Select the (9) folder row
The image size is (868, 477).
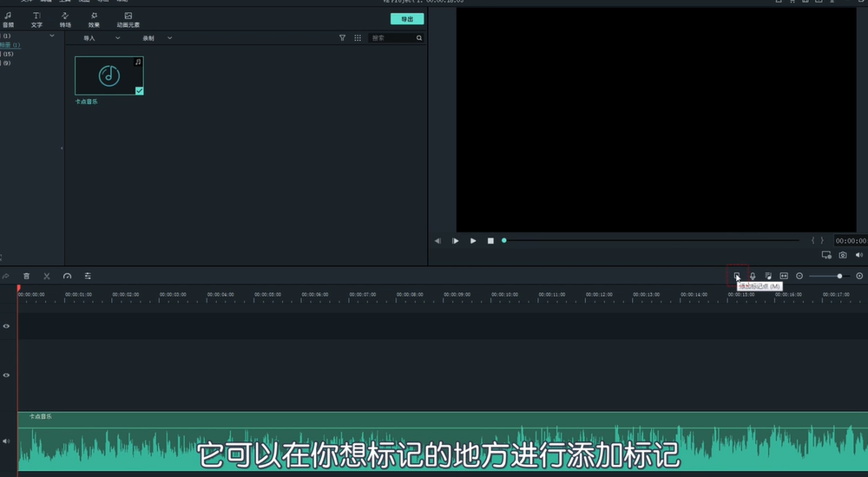(6, 62)
